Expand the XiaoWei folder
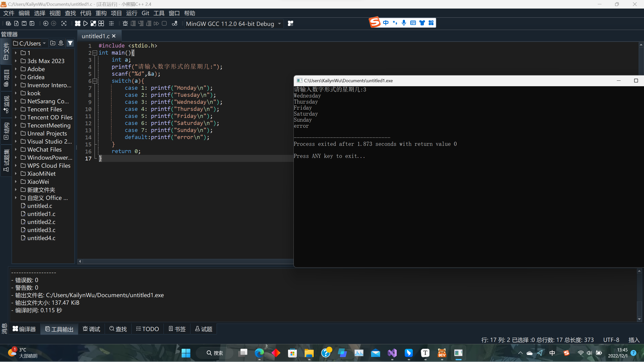The image size is (644, 362). coord(16,182)
